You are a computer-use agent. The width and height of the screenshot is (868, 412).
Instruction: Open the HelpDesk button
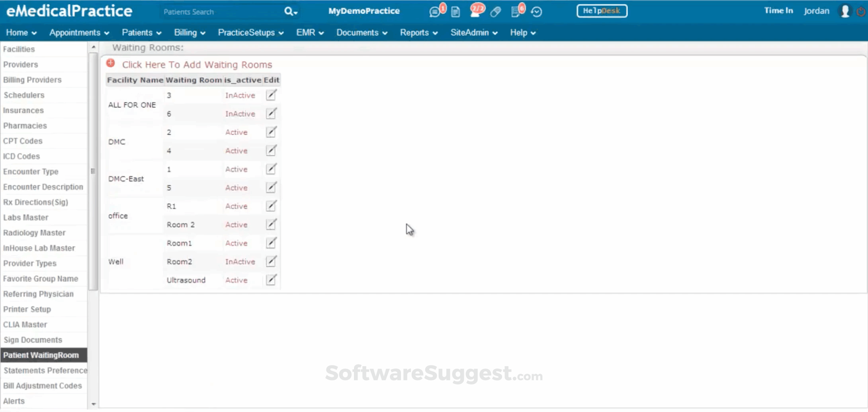click(x=602, y=11)
